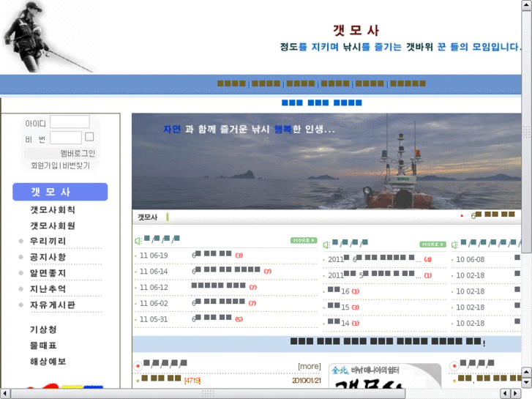Click the speaker icon above the 2011 list

click(x=326, y=245)
